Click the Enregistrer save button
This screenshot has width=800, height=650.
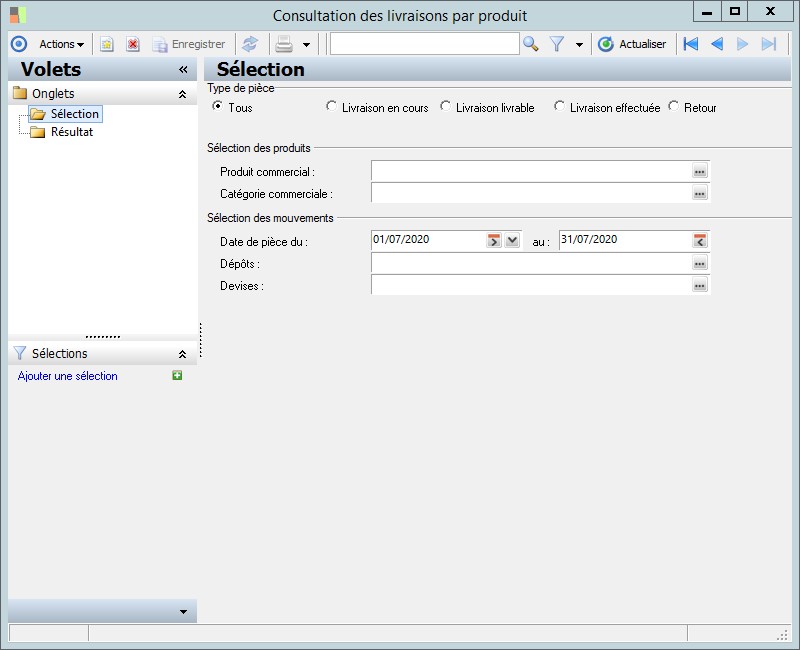click(189, 44)
